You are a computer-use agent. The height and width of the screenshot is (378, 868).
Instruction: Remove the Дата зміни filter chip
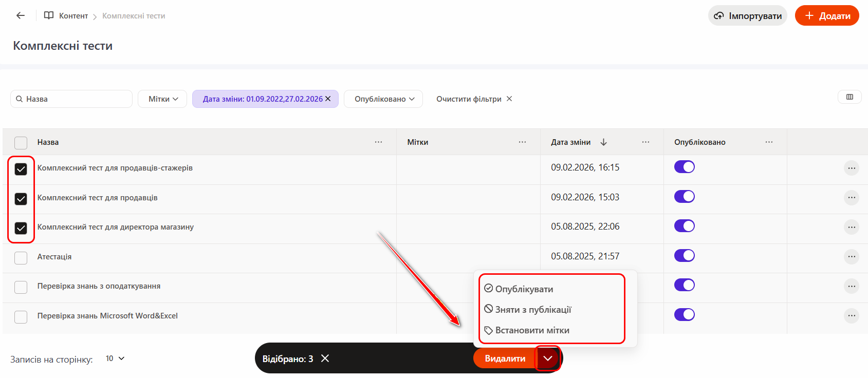click(x=328, y=99)
